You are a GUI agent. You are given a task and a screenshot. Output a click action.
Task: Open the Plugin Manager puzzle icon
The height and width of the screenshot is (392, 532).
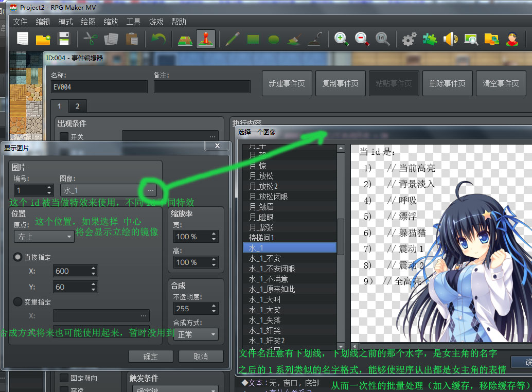pos(430,39)
